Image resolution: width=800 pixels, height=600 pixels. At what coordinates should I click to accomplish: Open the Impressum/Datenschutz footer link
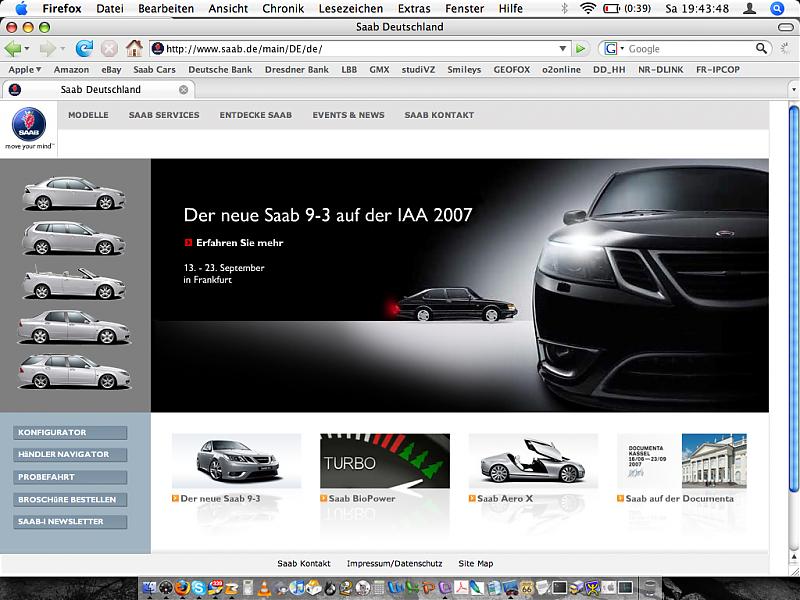coord(394,564)
